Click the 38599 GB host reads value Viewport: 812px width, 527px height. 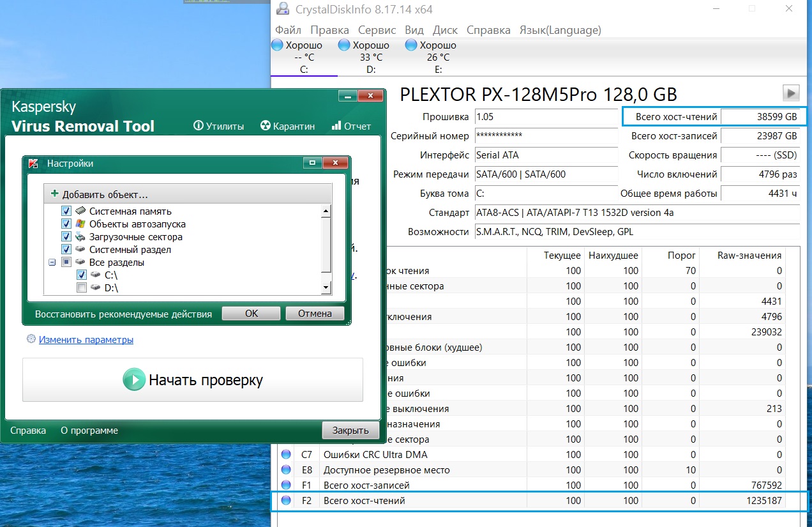click(761, 117)
